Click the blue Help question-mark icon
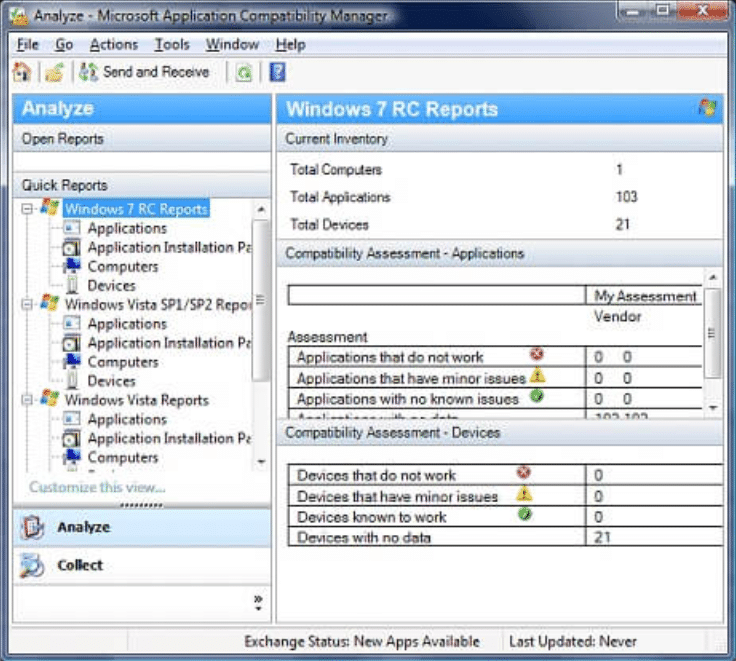The image size is (736, 661). coord(277,72)
